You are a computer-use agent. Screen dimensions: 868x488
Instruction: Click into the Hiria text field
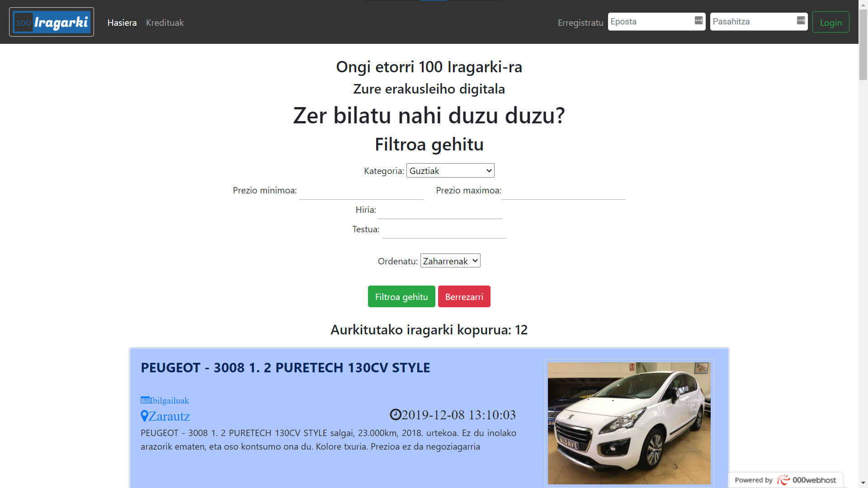coord(440,211)
